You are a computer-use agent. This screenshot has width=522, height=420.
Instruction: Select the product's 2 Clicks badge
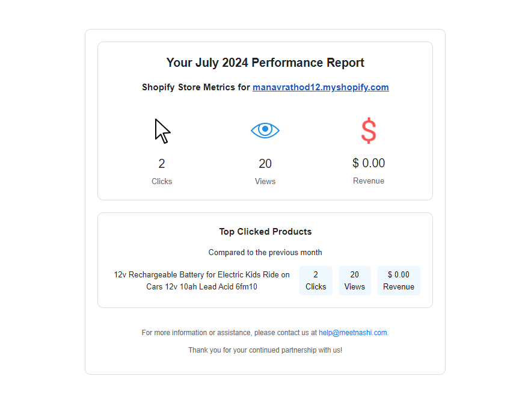click(x=316, y=281)
